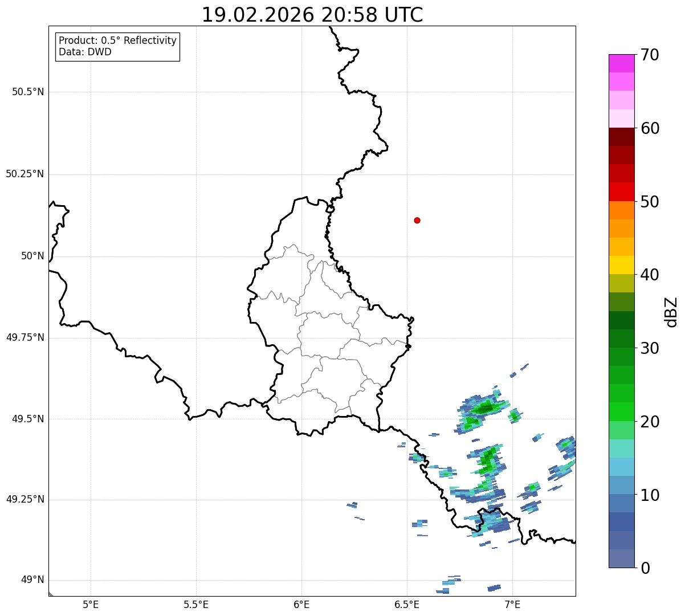
Task: Click the '50.5°N' latitude label
Action: tap(28, 92)
